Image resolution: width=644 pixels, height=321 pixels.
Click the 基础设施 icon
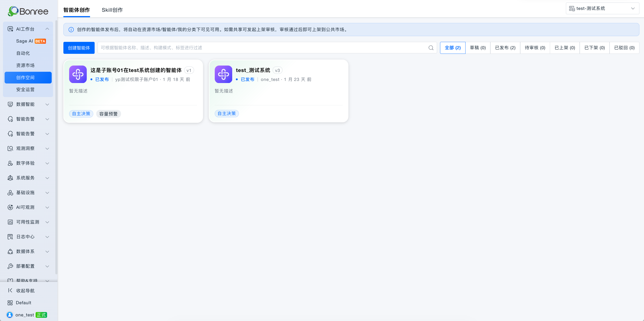click(10, 193)
